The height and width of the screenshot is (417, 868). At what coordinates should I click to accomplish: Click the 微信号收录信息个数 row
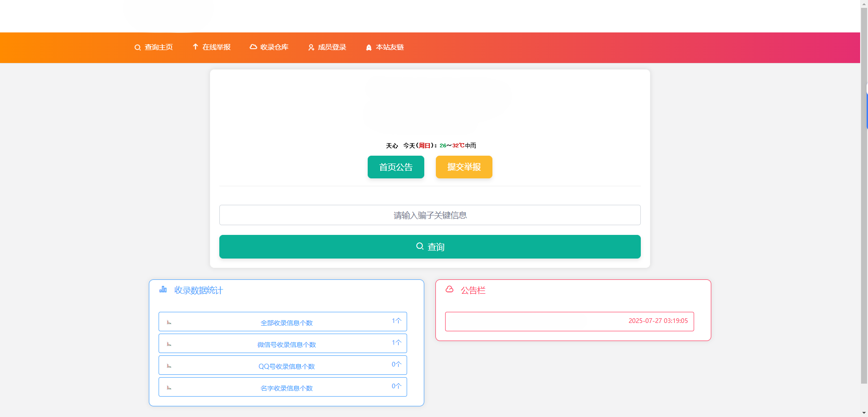pos(283,343)
